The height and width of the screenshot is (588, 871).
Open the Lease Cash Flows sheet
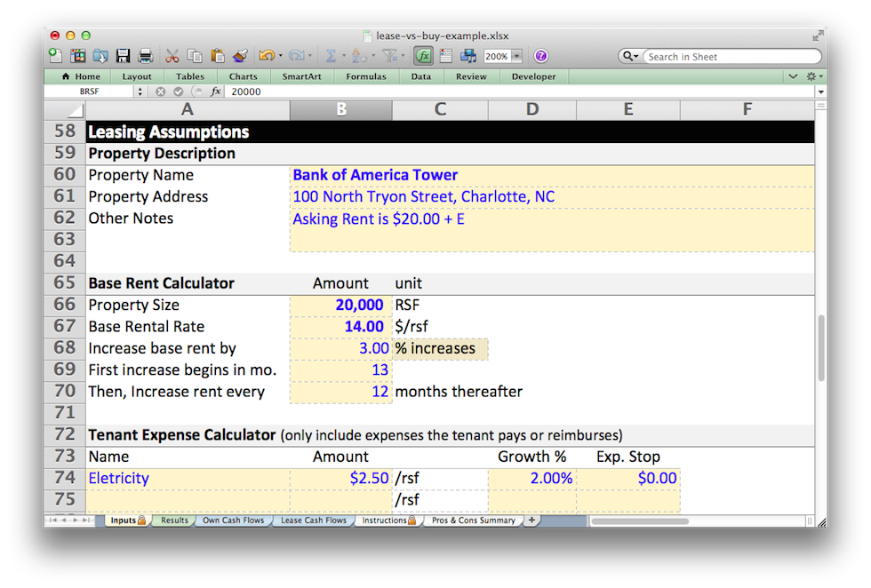click(x=314, y=520)
